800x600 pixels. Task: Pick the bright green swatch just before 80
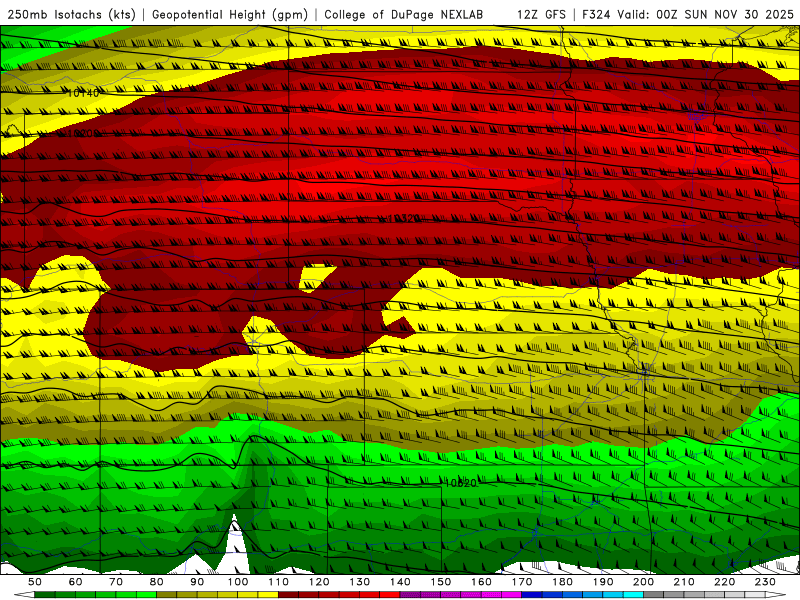coord(146,595)
